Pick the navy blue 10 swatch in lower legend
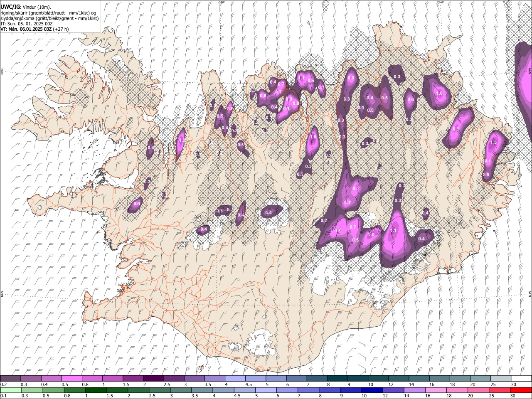Image resolution: width=532 pixels, height=399 pixels. 372,390
